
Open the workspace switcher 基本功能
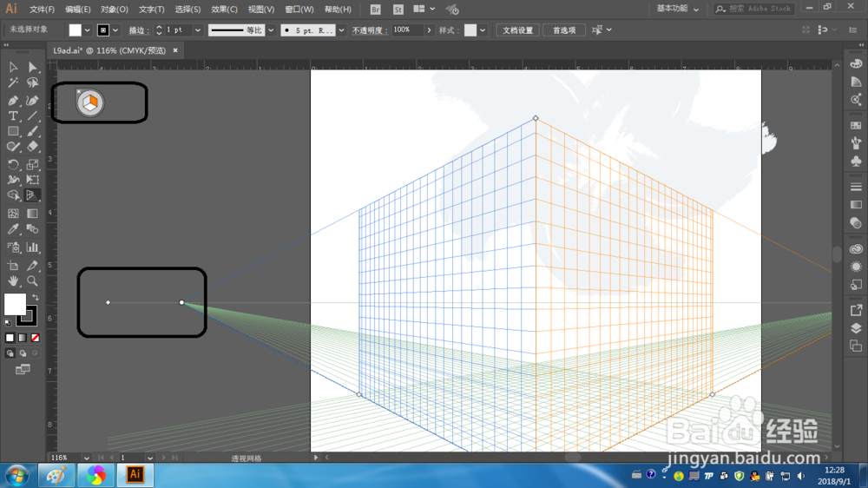click(x=677, y=9)
